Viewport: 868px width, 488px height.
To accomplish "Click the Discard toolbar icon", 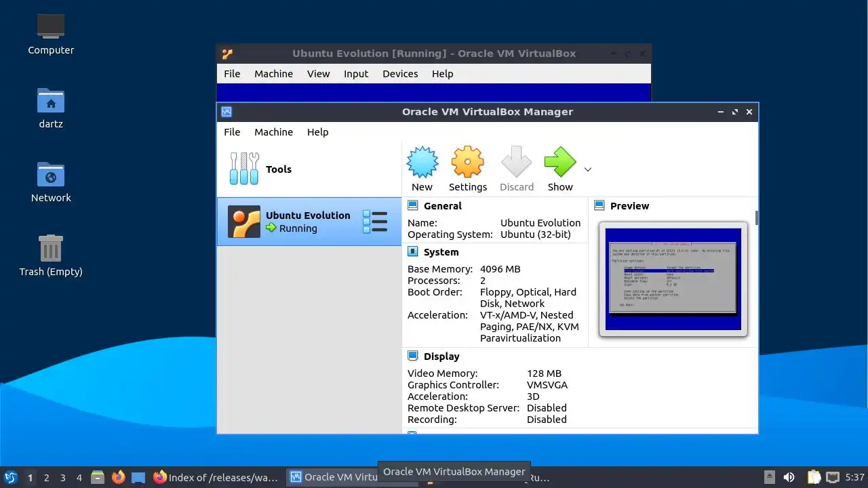I will pos(516,162).
